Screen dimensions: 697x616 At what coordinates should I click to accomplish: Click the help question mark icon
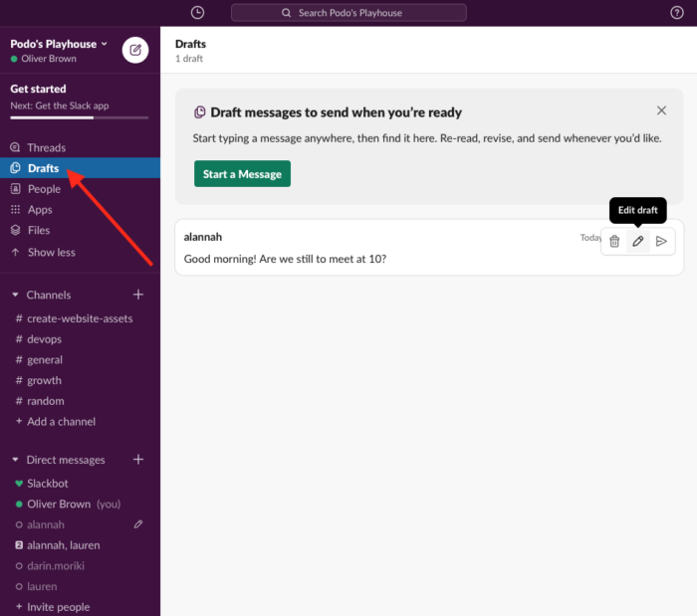[677, 13]
